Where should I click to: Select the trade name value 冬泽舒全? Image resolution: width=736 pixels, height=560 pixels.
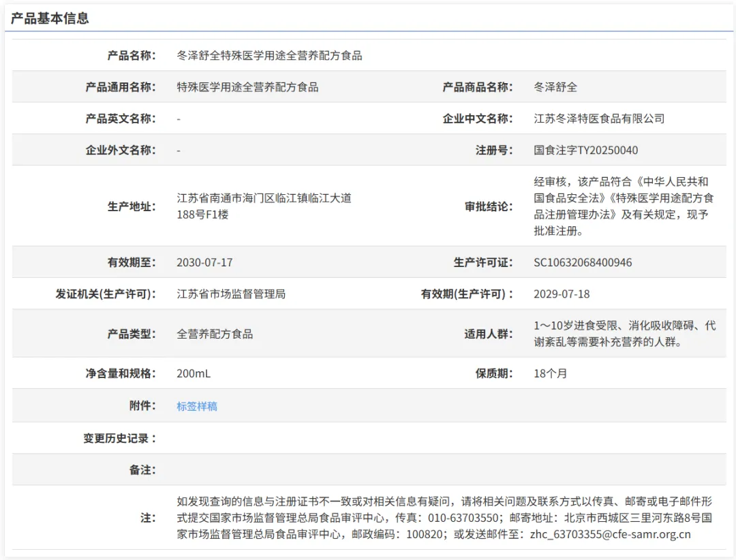pos(555,87)
